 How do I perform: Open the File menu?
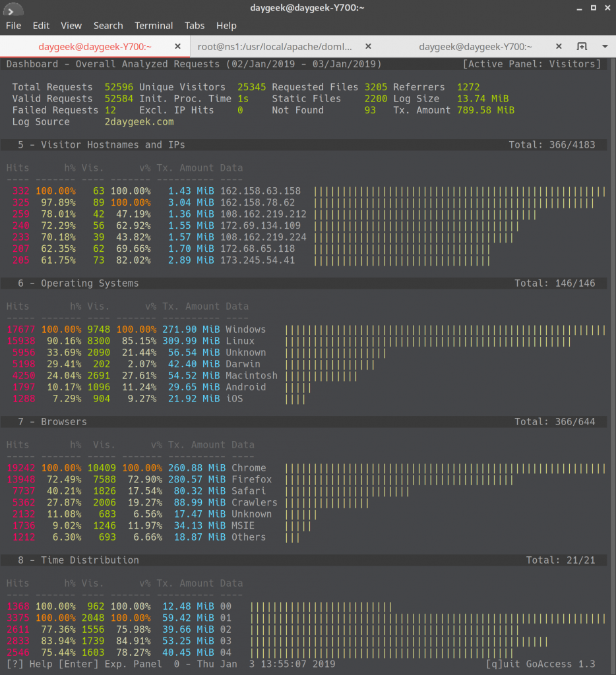13,26
